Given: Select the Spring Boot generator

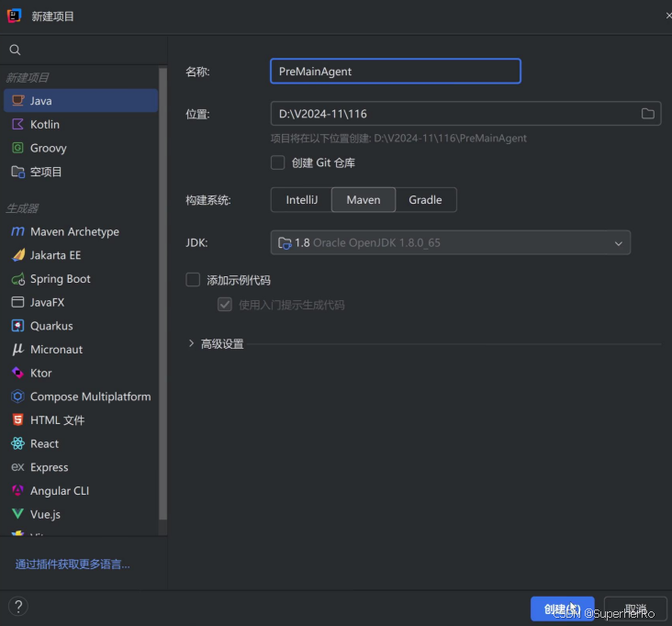Looking at the screenshot, I should point(81,279).
